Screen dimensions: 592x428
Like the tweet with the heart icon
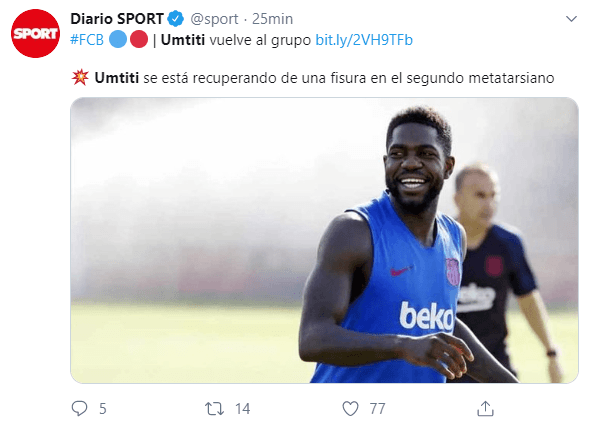(x=350, y=409)
